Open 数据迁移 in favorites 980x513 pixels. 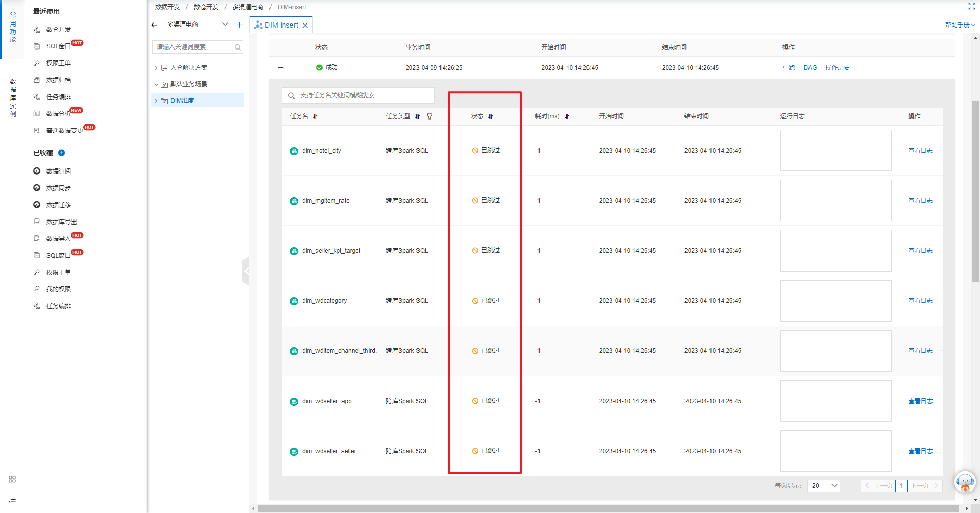tap(58, 205)
